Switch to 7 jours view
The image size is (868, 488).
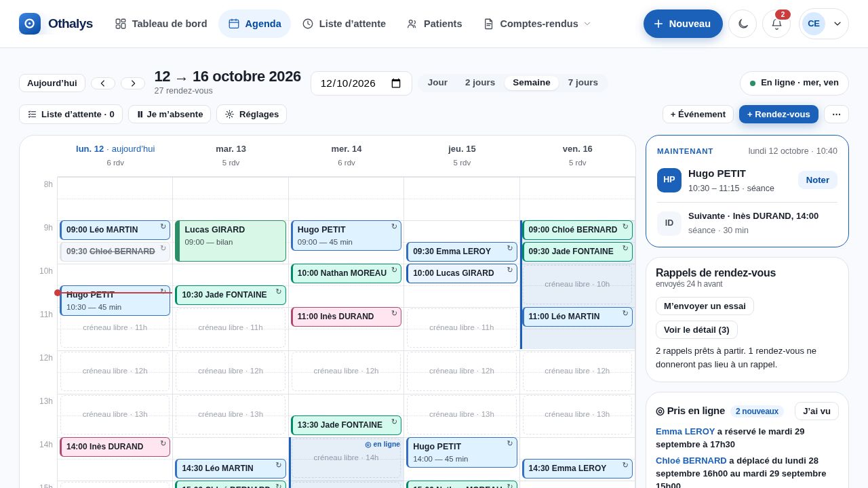pos(583,83)
